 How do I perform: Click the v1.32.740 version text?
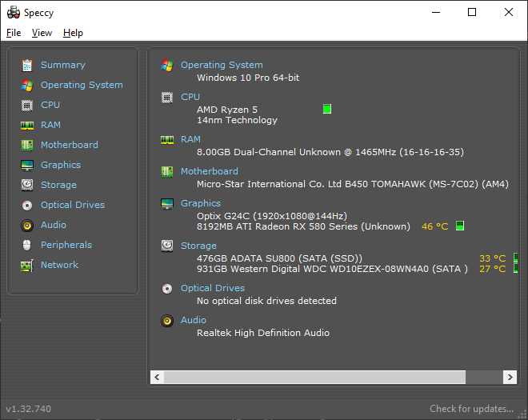[x=28, y=409]
